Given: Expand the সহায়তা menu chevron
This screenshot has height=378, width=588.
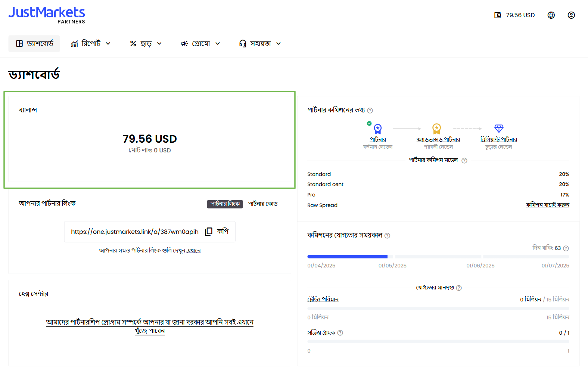Looking at the screenshot, I should pyautogui.click(x=279, y=44).
